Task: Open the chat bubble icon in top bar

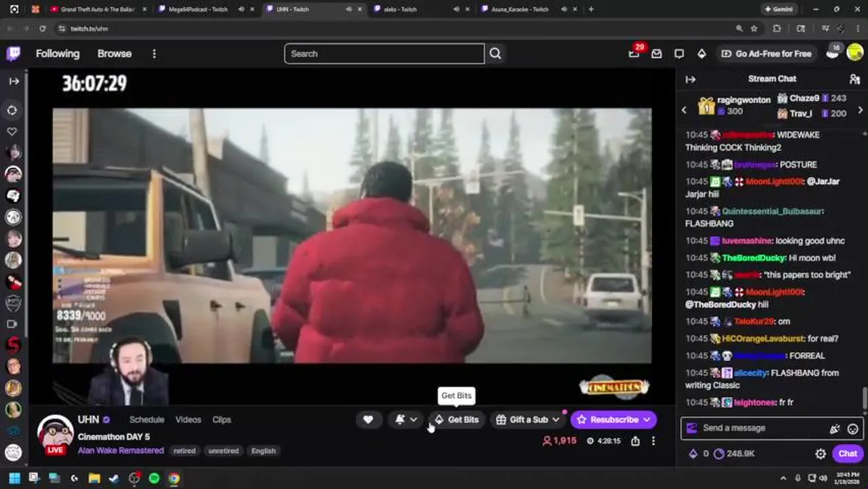Action: tap(679, 54)
